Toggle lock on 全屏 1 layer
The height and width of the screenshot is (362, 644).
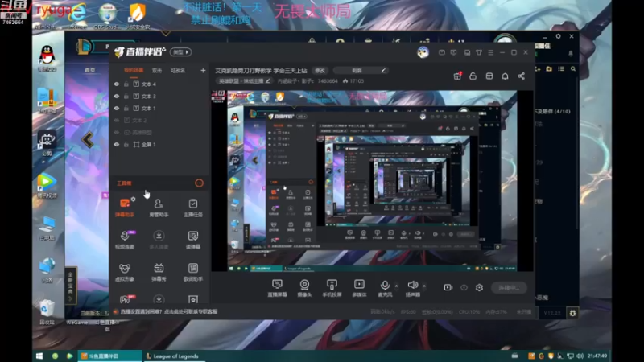pos(126,145)
